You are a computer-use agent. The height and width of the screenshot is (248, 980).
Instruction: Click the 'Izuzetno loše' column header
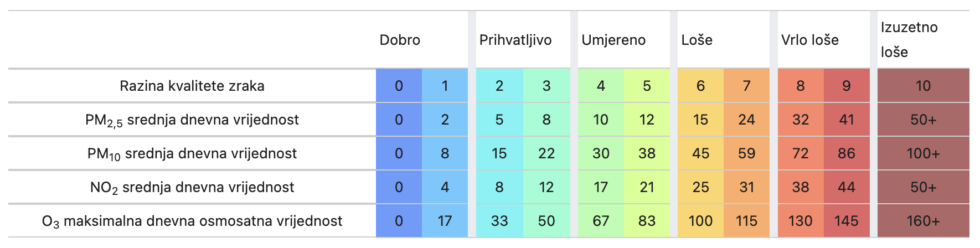909,40
